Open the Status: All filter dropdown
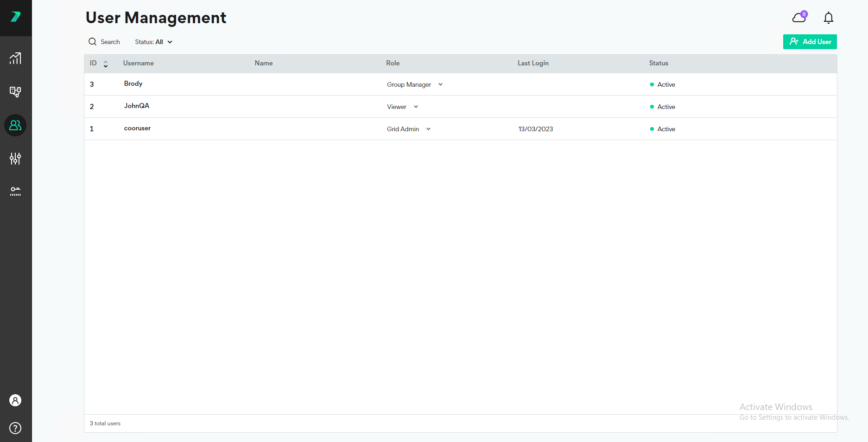Screen dimensions: 868x442 pyautogui.click(x=153, y=42)
